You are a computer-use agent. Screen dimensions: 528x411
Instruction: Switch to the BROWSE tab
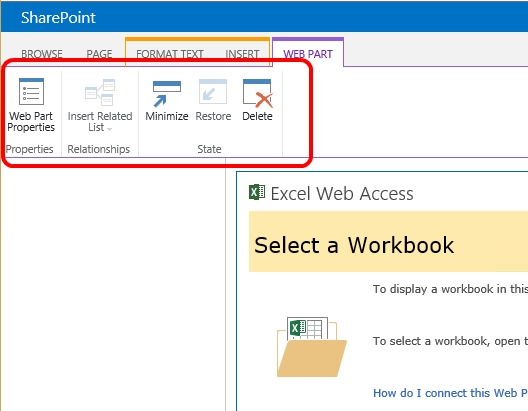[42, 54]
